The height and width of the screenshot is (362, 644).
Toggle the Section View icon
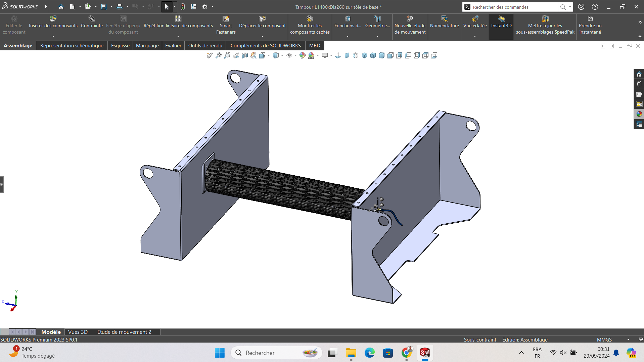245,55
